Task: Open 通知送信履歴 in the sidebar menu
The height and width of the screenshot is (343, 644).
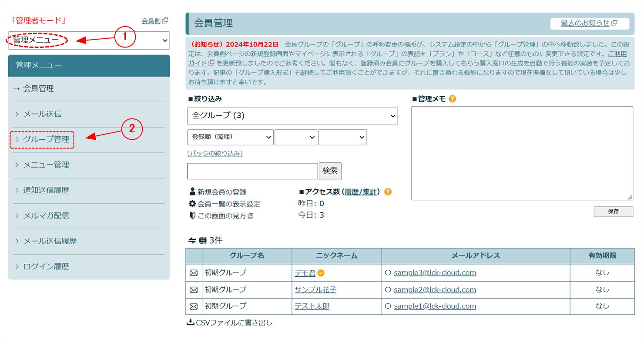Action: pyautogui.click(x=46, y=190)
